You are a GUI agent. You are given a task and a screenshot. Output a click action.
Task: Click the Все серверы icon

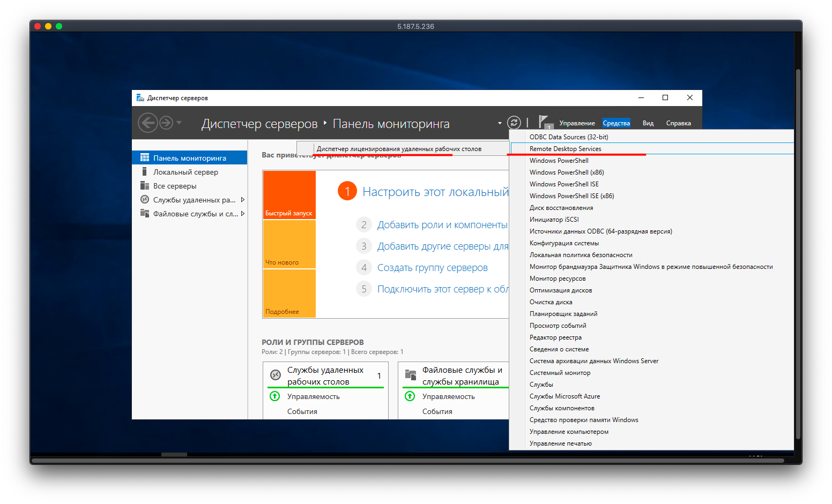tap(145, 185)
